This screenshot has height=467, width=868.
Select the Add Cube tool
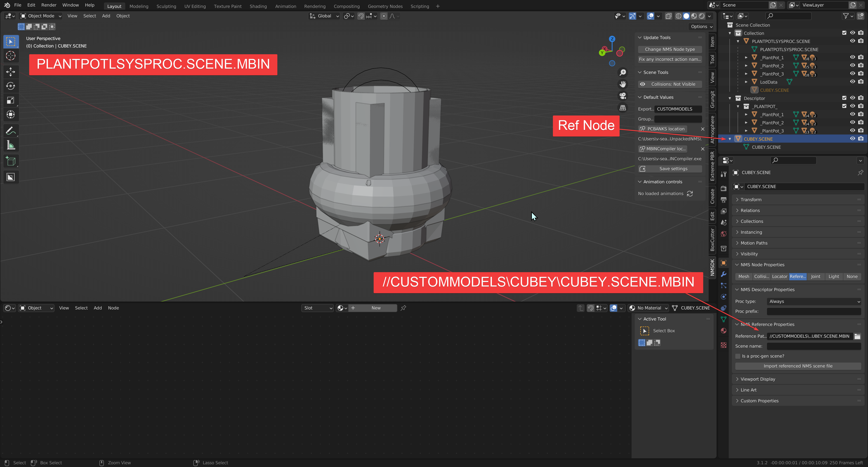[10, 161]
